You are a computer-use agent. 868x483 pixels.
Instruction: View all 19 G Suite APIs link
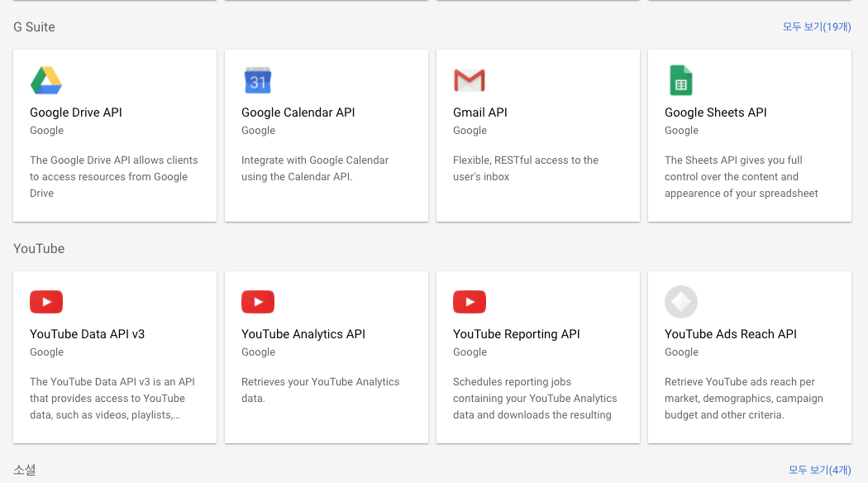[x=817, y=26]
